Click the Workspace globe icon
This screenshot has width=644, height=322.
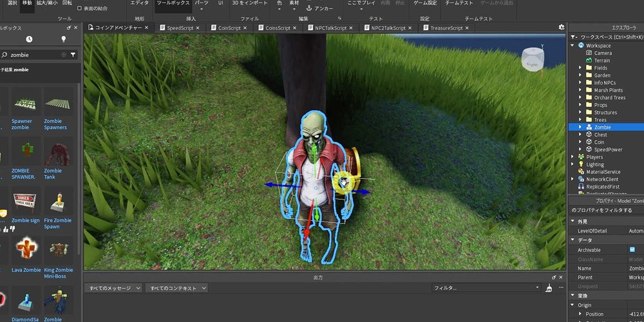tap(581, 46)
